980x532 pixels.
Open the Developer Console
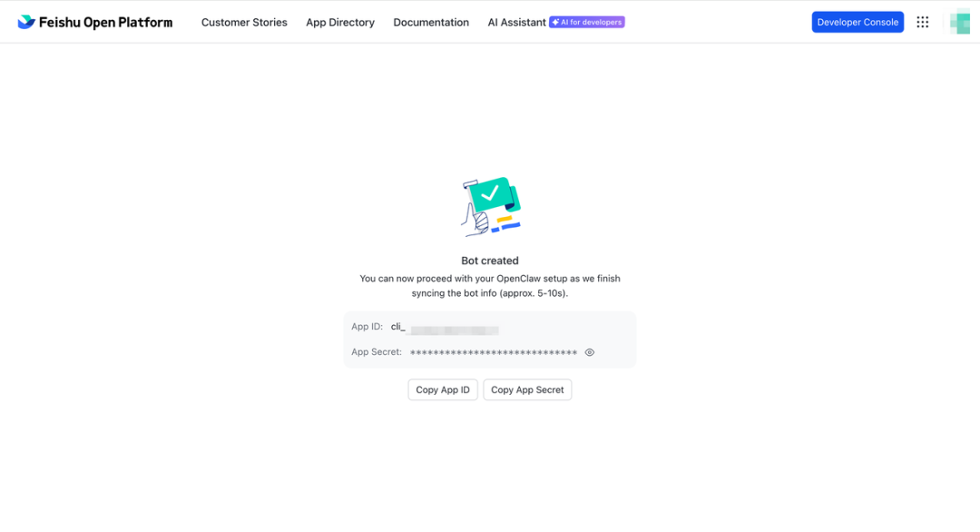tap(857, 22)
